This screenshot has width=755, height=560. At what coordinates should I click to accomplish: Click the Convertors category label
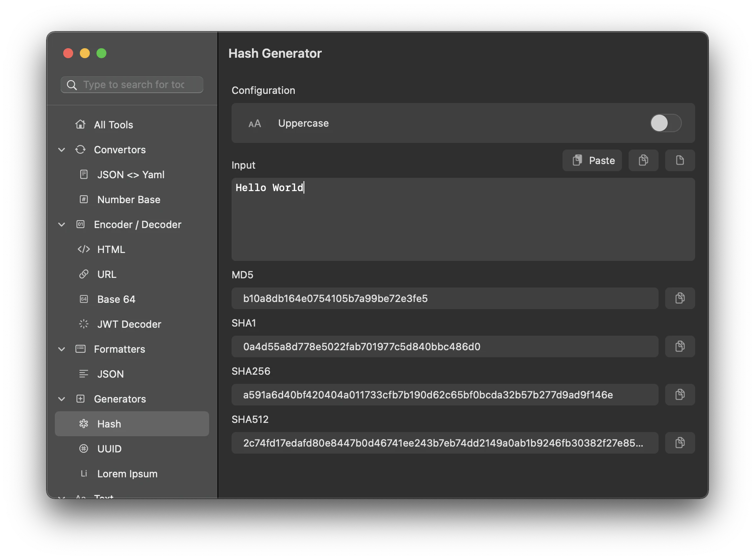[120, 150]
